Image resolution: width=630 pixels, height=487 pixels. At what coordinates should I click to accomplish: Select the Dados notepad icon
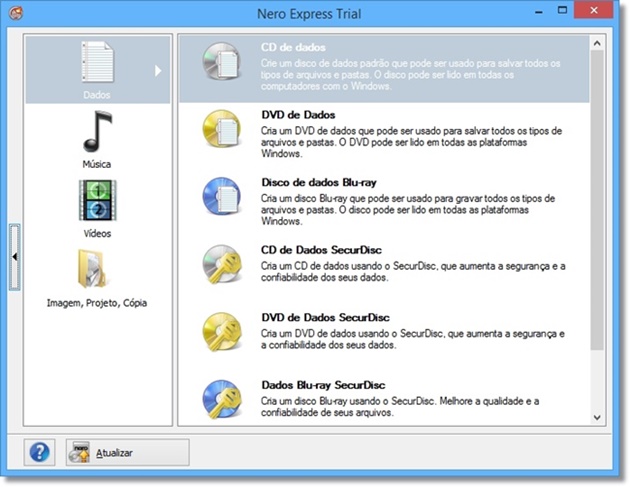point(98,61)
